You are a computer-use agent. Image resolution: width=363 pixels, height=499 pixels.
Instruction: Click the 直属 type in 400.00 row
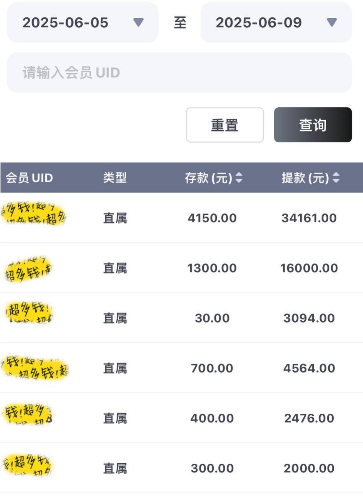click(115, 418)
